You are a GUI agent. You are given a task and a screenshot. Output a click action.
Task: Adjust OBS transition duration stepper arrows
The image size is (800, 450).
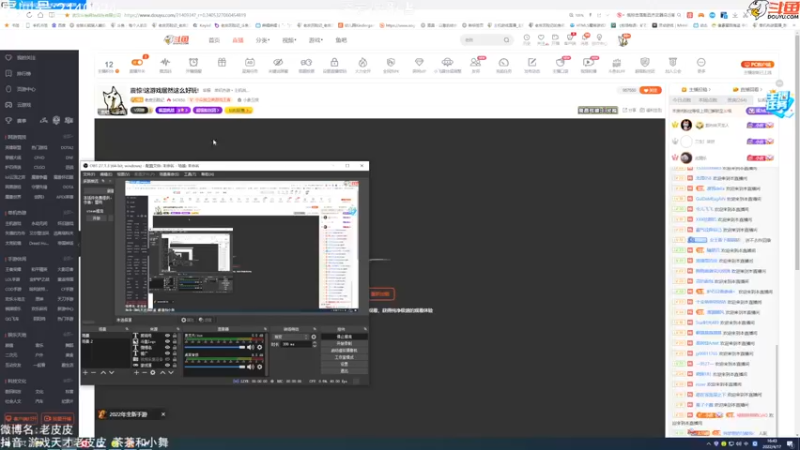[x=314, y=344]
